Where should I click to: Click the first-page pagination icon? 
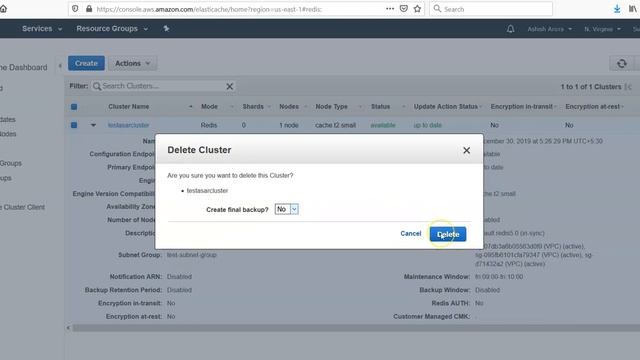point(629,87)
